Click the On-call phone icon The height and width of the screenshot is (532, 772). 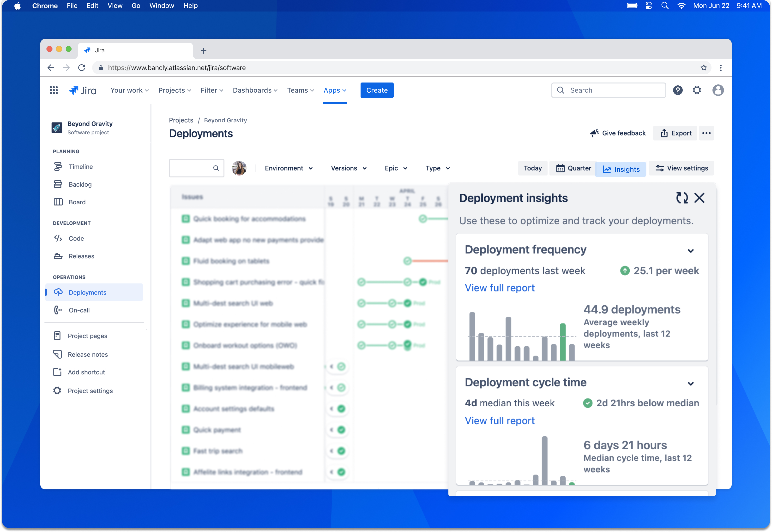58,310
